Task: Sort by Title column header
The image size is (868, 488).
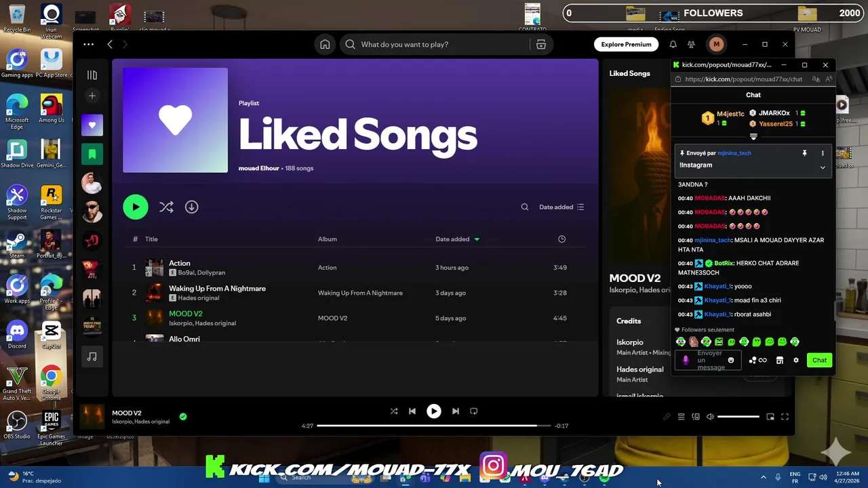Action: pos(151,239)
